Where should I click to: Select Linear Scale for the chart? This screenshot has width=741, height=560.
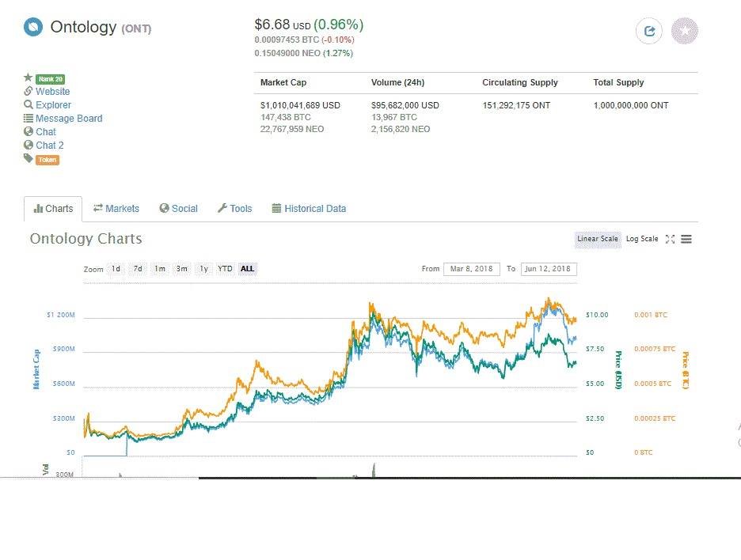coord(598,239)
